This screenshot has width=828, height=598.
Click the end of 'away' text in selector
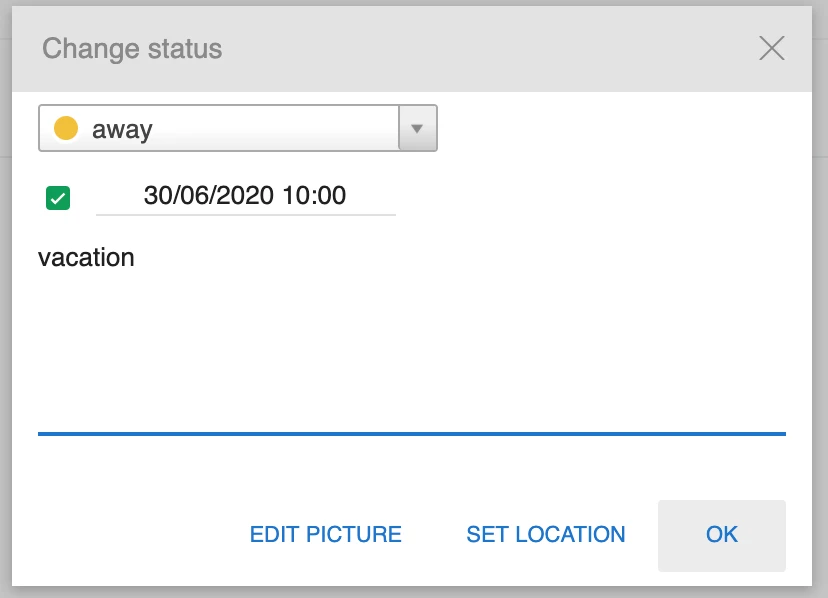[154, 129]
